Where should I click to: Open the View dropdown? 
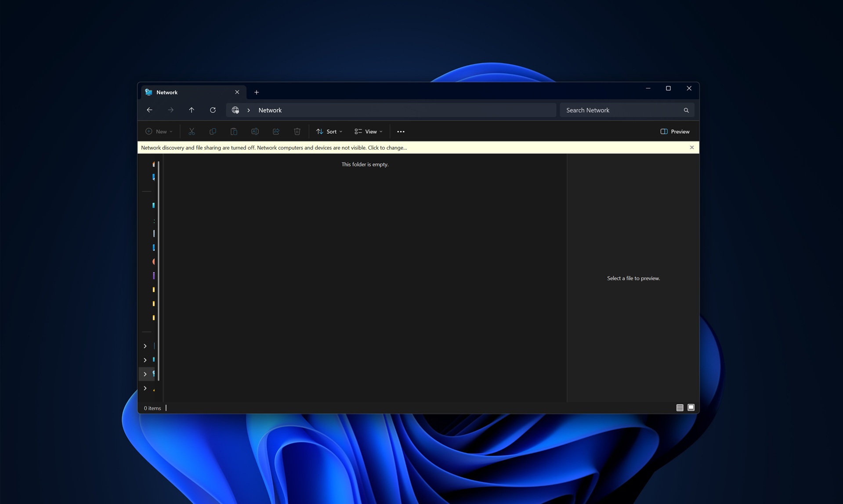(368, 131)
